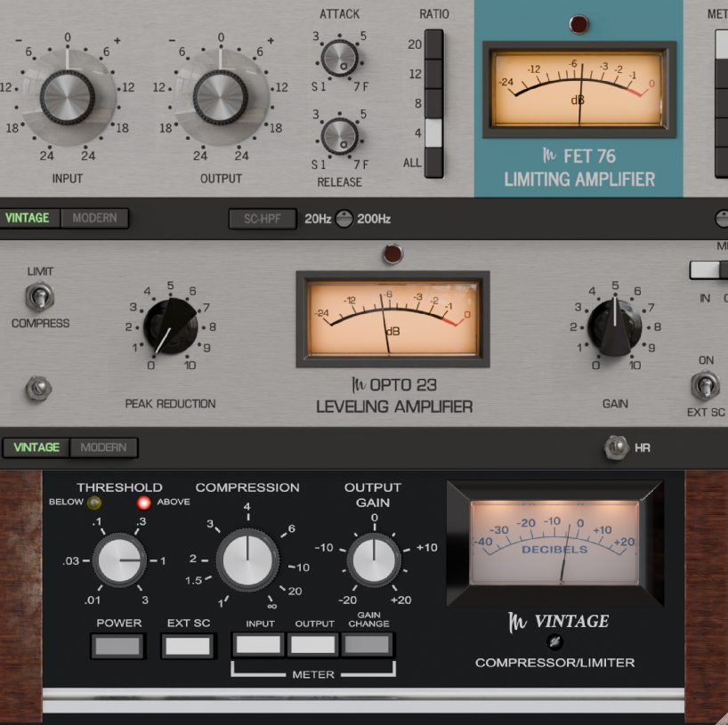Screen dimensions: 728x725
Task: Click the Threshold knob on Vintage compressor
Action: pyautogui.click(x=120, y=560)
